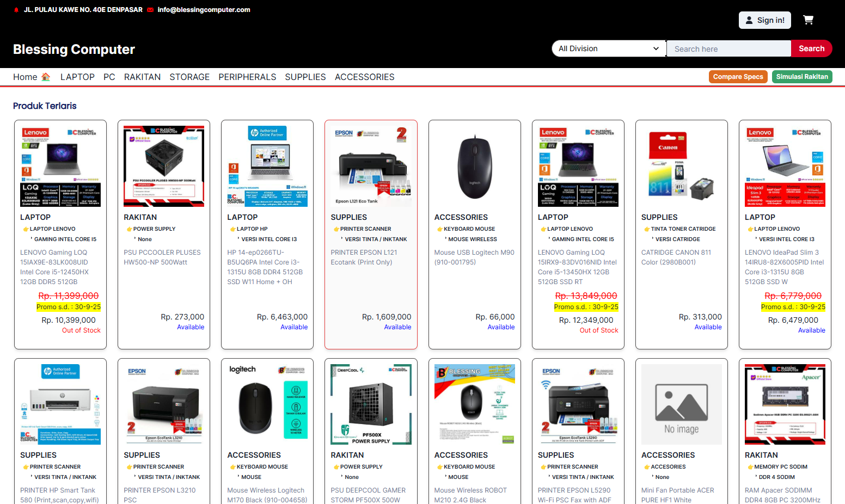
Task: Click the location pin icon beside address
Action: pos(16,10)
